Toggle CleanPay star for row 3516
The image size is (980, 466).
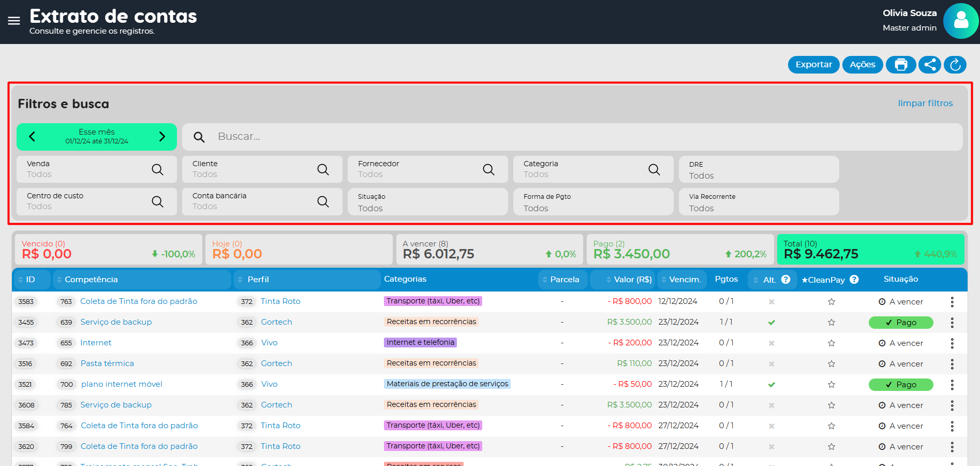831,364
